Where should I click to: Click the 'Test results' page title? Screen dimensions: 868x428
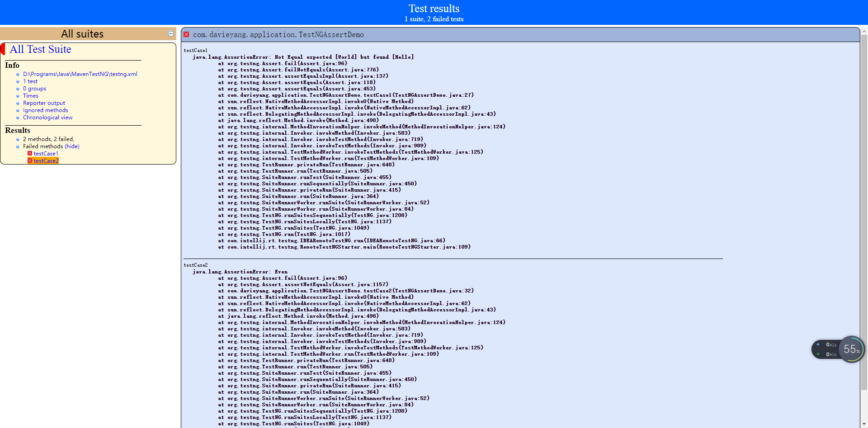point(434,9)
